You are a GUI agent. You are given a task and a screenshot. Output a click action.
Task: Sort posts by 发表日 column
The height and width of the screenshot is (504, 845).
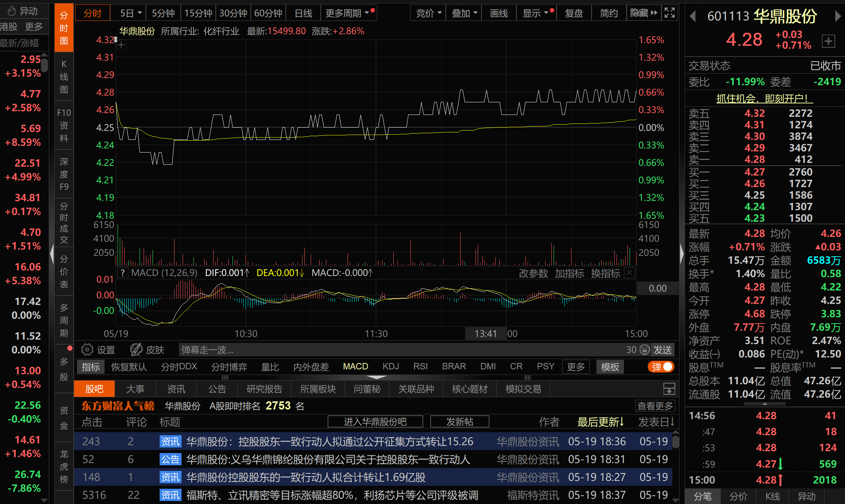tap(657, 422)
